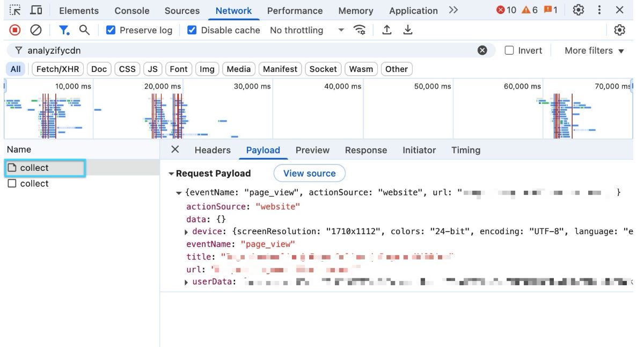Collapse the Request Payload section
Viewport: 644px width, 347px height.
click(x=171, y=173)
